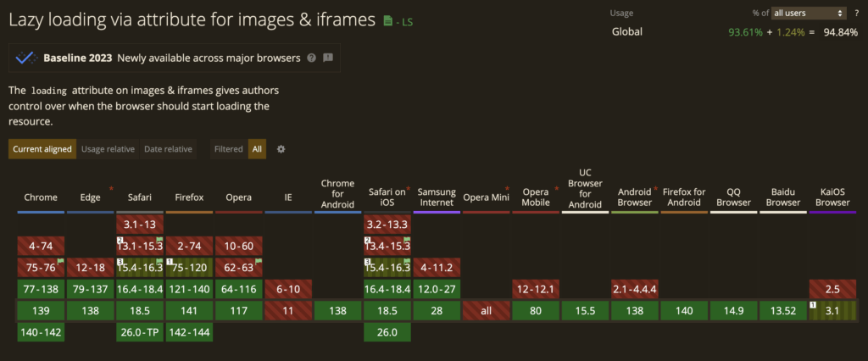Switch to Date relative view
Viewport: 868px width, 361px height.
[169, 149]
